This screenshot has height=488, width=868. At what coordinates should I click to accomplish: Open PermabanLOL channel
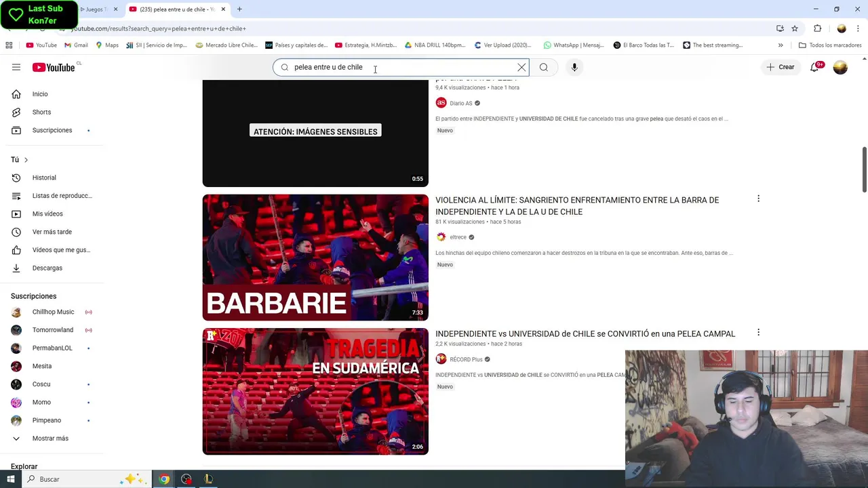pos(52,348)
